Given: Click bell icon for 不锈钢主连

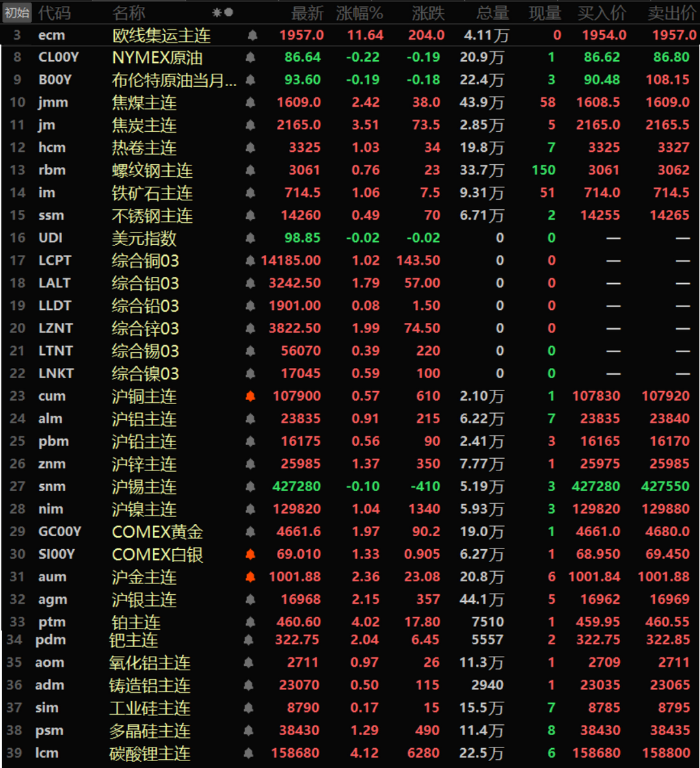Looking at the screenshot, I should (x=250, y=215).
